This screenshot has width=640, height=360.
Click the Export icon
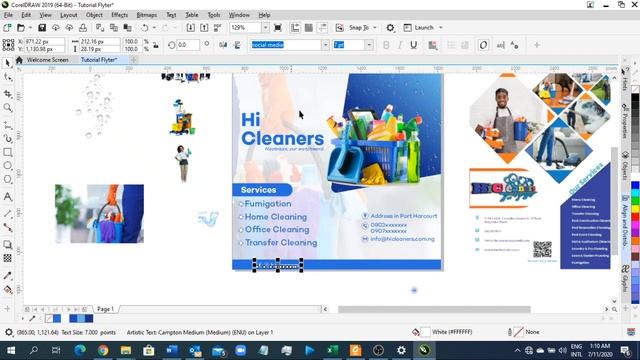204,28
